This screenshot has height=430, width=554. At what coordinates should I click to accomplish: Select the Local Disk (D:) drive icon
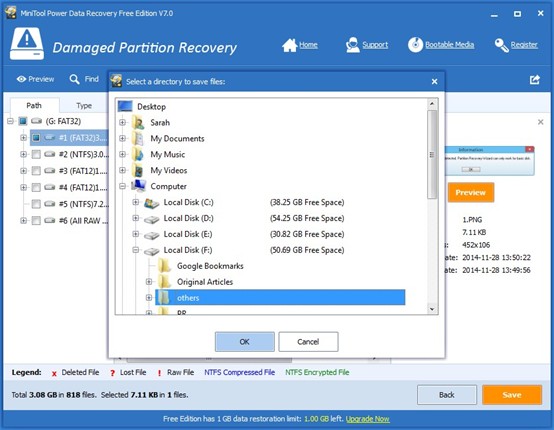tap(151, 219)
